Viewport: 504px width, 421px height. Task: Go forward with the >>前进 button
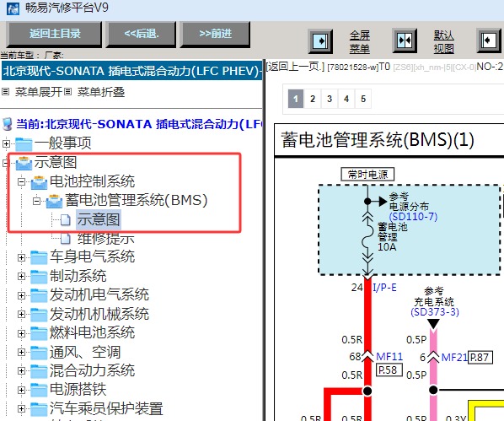coord(215,34)
